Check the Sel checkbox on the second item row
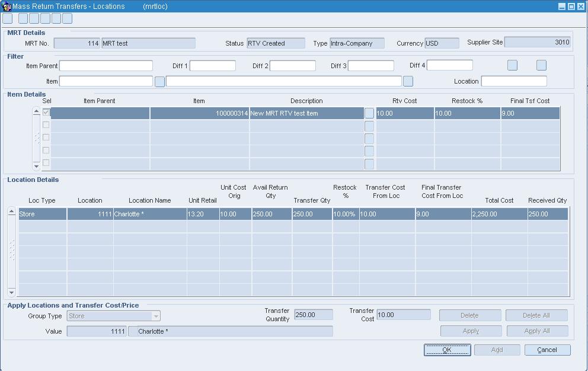 46,125
